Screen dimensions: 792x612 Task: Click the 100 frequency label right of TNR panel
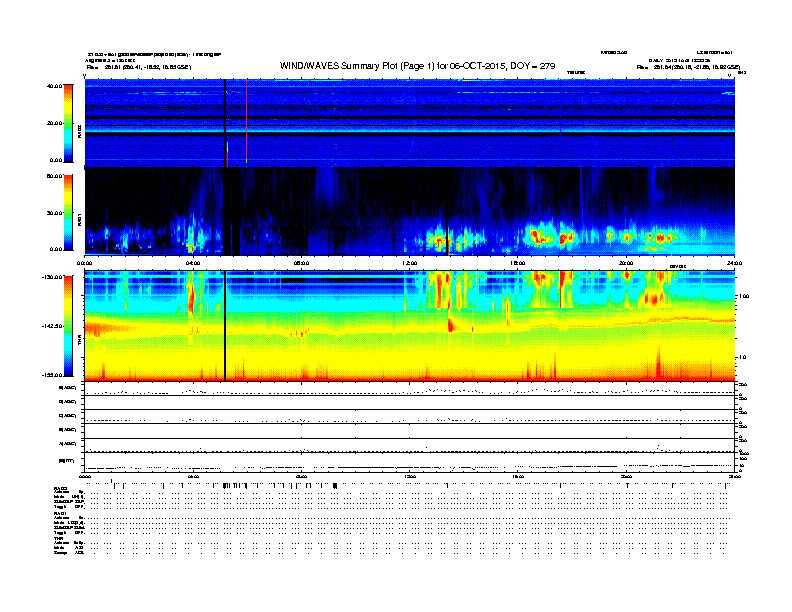pos(743,296)
